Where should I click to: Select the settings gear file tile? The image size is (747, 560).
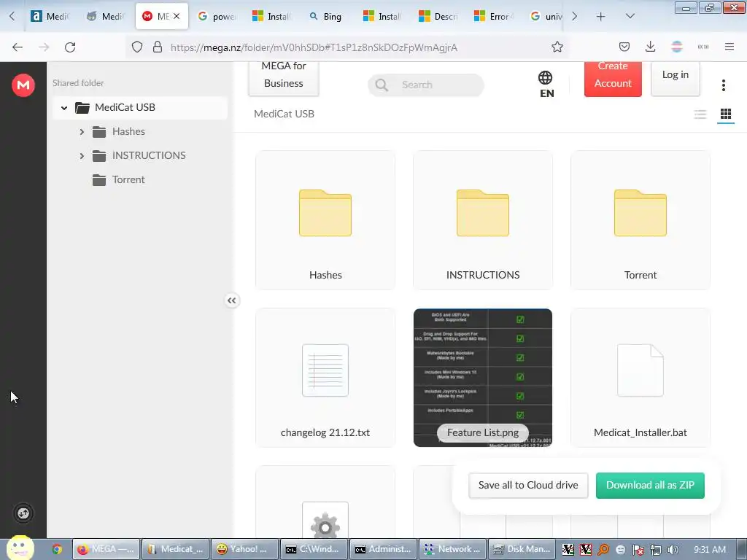(x=325, y=502)
